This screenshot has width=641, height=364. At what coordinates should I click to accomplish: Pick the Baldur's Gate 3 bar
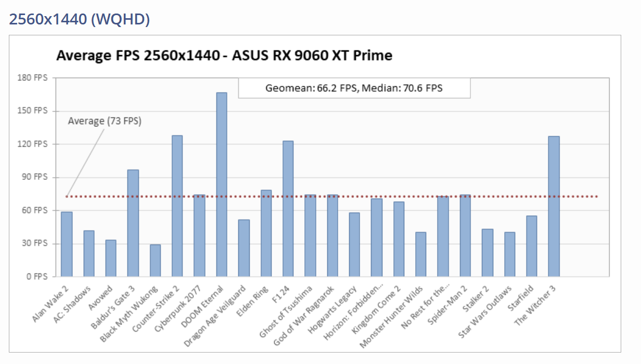click(x=133, y=223)
